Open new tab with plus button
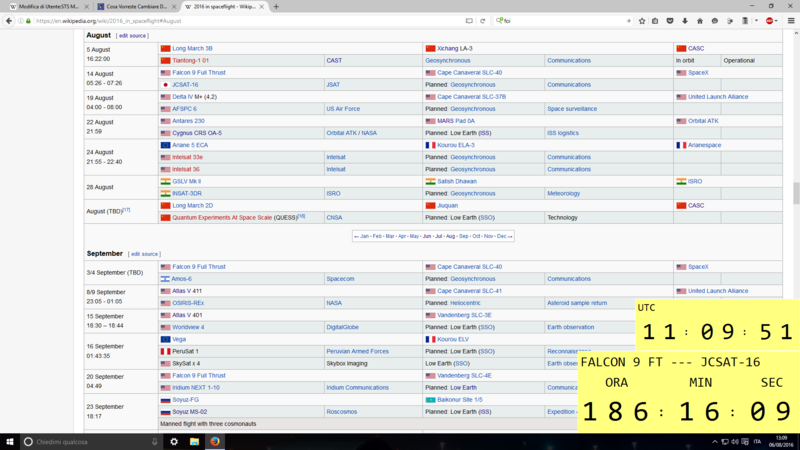This screenshot has height=450, width=800. point(276,7)
